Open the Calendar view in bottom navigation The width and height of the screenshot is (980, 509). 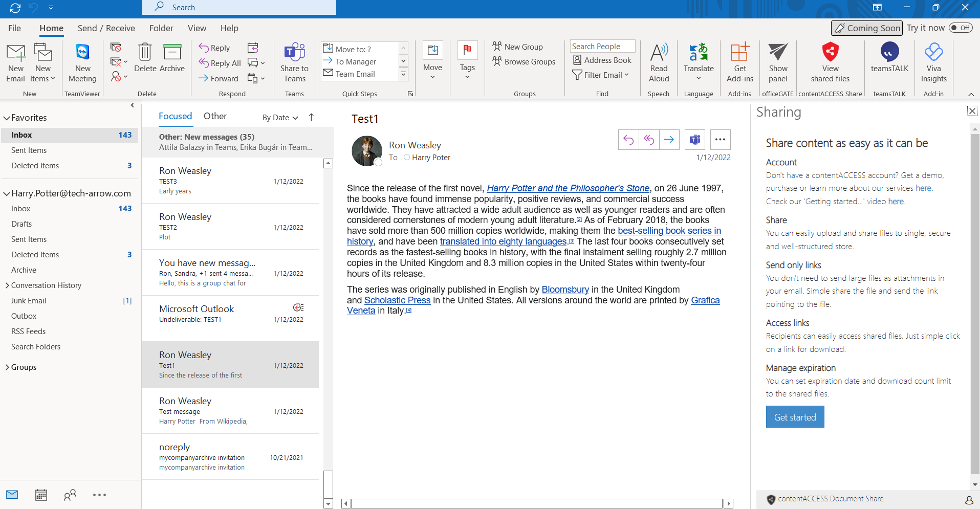(x=41, y=495)
